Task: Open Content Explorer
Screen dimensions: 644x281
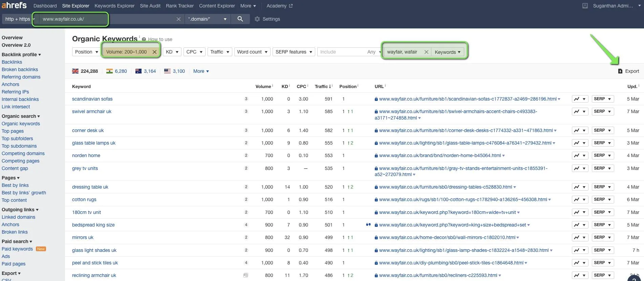Action: pyautogui.click(x=217, y=6)
